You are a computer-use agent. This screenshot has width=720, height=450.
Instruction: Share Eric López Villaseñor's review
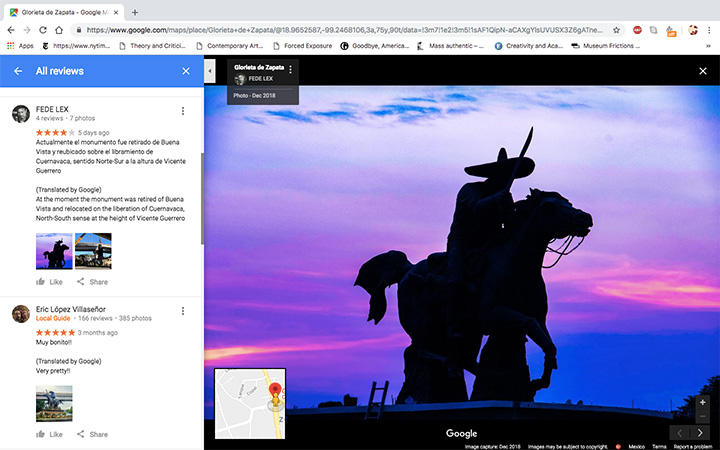[92, 434]
